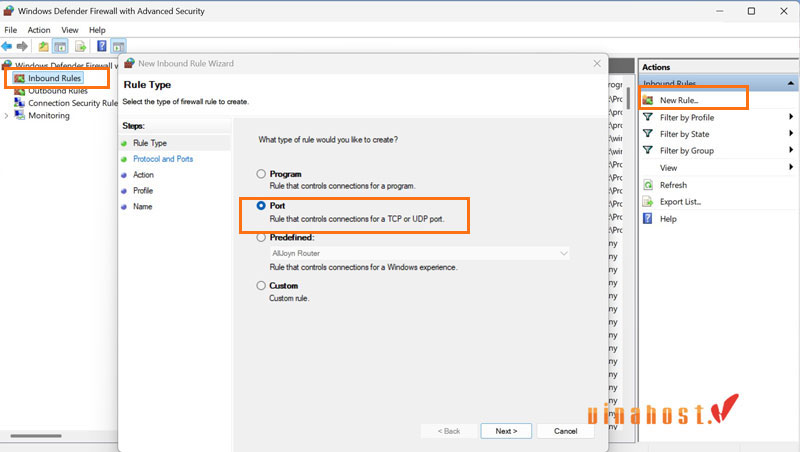Click the blue Help toolbar icon
The height and width of the screenshot is (452, 800).
click(102, 46)
